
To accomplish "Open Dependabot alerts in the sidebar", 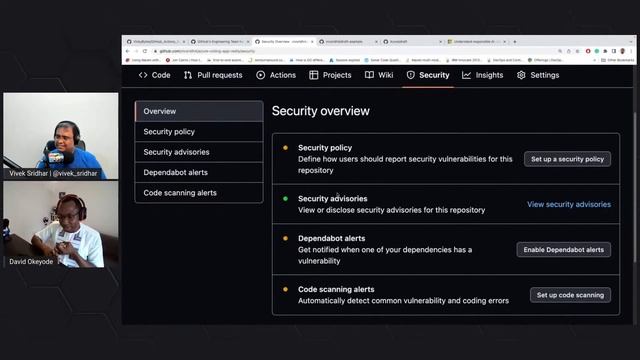I will 199,172.
